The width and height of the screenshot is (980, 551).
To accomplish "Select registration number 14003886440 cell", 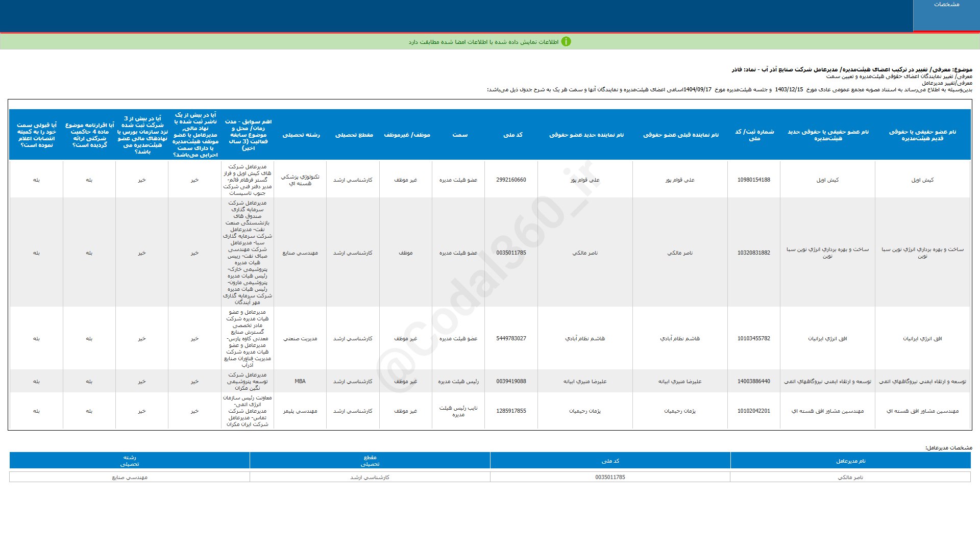I will (753, 382).
